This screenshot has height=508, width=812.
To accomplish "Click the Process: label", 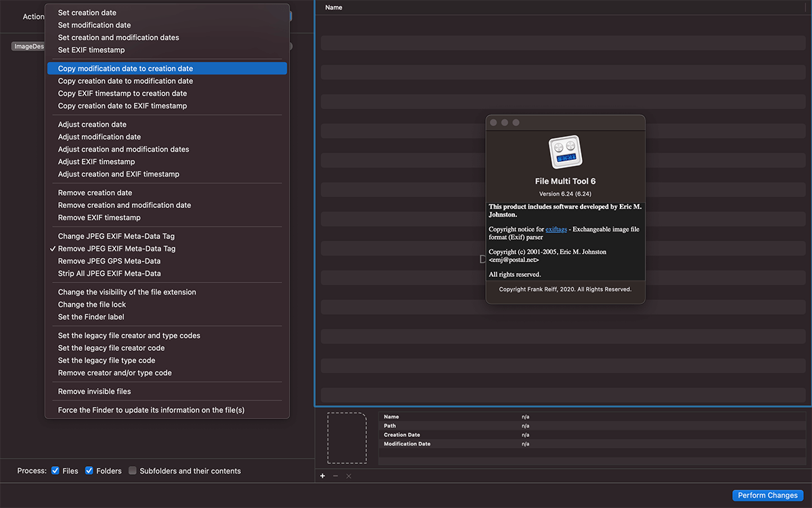I will coord(32,471).
